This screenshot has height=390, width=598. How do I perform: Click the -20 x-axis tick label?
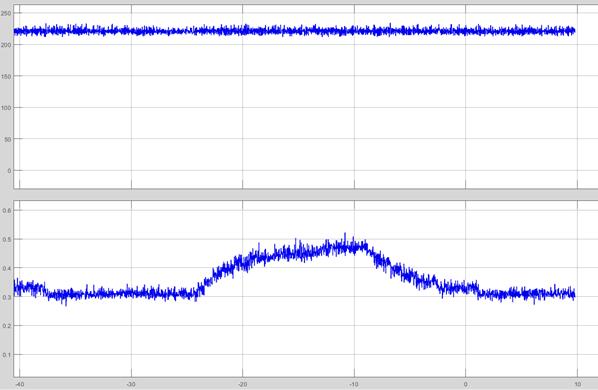tap(243, 384)
